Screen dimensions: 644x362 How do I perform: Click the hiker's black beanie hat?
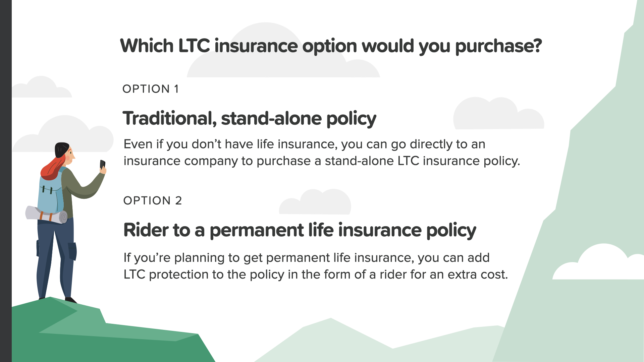click(61, 149)
